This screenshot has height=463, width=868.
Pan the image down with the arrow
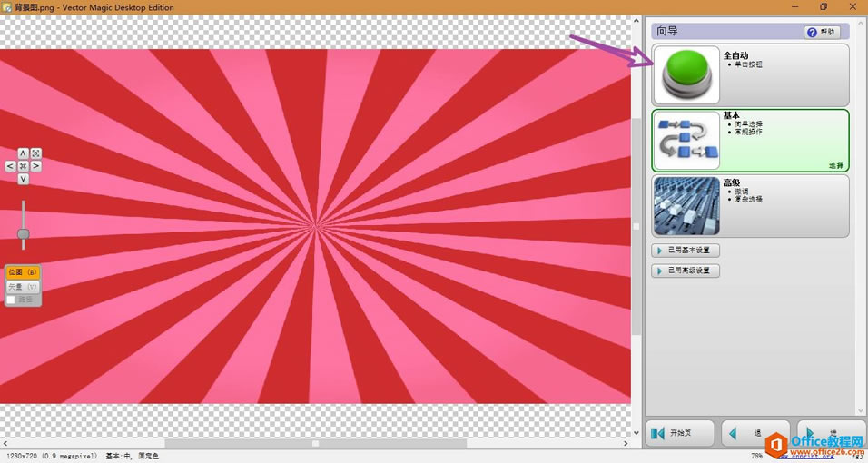click(23, 179)
